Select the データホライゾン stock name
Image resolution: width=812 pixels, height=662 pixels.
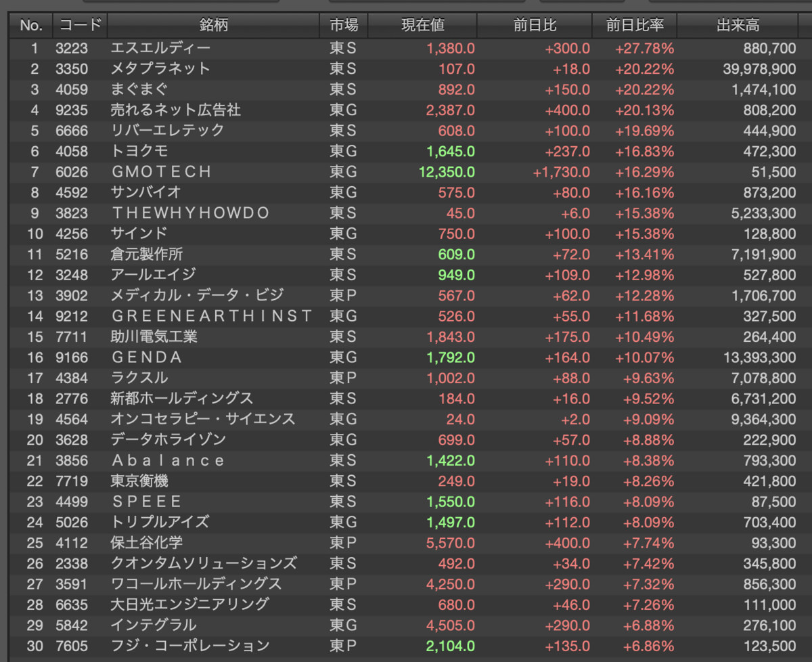(168, 440)
